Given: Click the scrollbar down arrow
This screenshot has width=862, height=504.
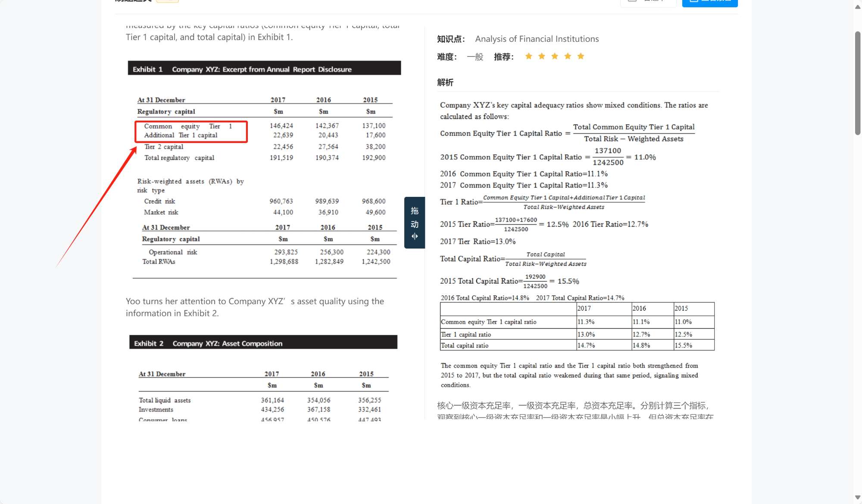Looking at the screenshot, I should (x=858, y=497).
